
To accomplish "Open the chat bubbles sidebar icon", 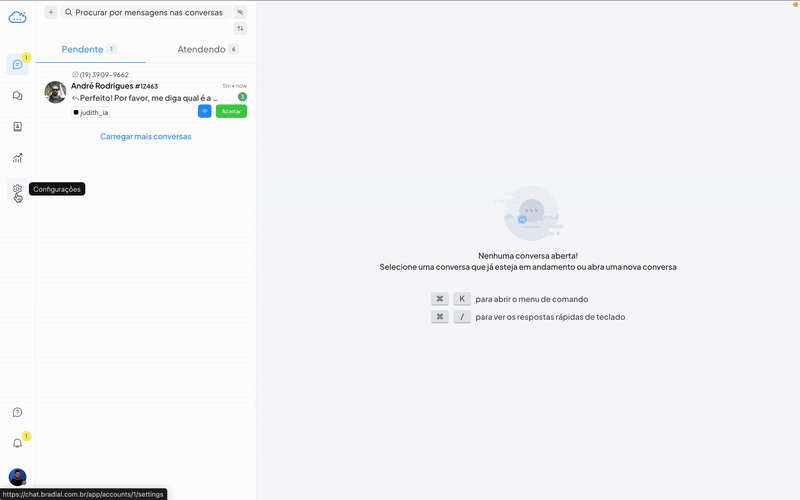I will tap(17, 96).
